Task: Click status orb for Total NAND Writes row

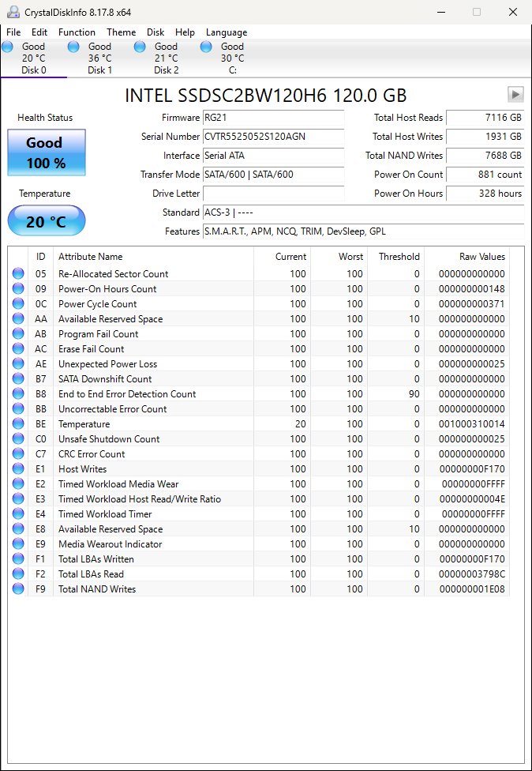Action: click(x=18, y=589)
